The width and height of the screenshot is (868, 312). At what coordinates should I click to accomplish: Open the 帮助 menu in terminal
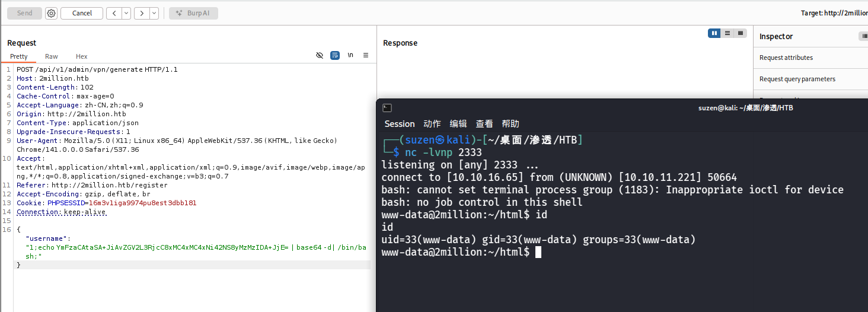pyautogui.click(x=510, y=124)
